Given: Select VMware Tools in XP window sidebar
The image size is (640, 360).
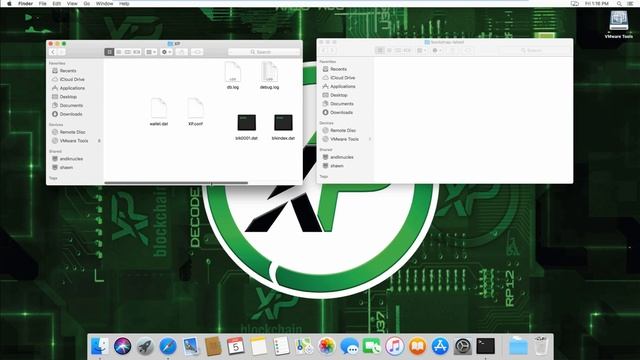Looking at the screenshot, I should (73, 141).
